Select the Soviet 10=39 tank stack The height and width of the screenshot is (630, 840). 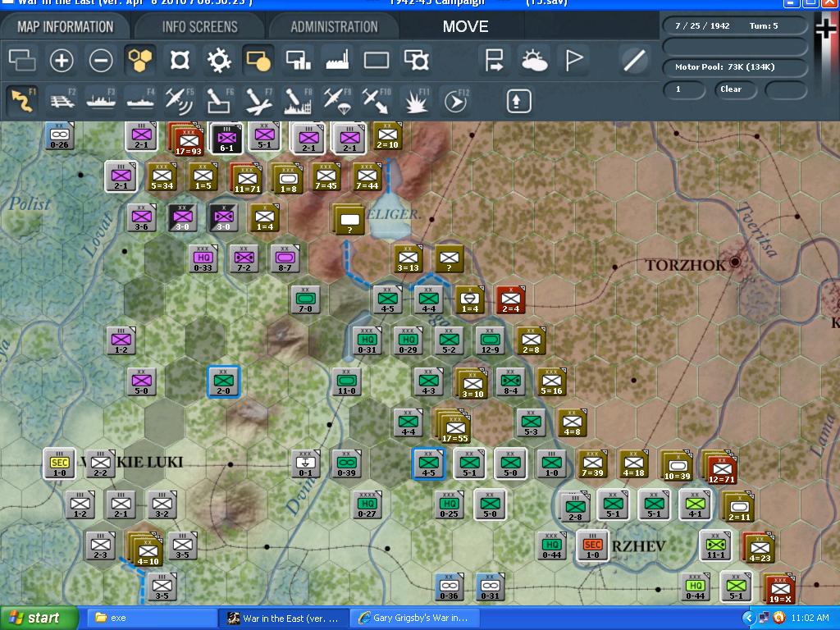click(677, 466)
